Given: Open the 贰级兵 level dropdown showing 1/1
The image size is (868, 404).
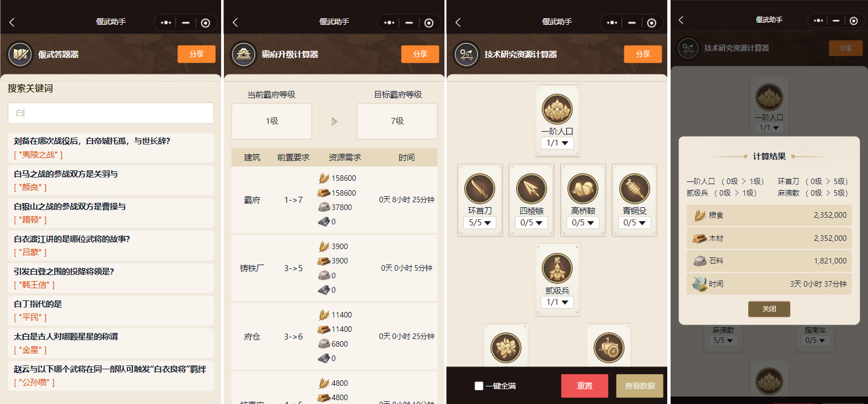Looking at the screenshot, I should [558, 302].
